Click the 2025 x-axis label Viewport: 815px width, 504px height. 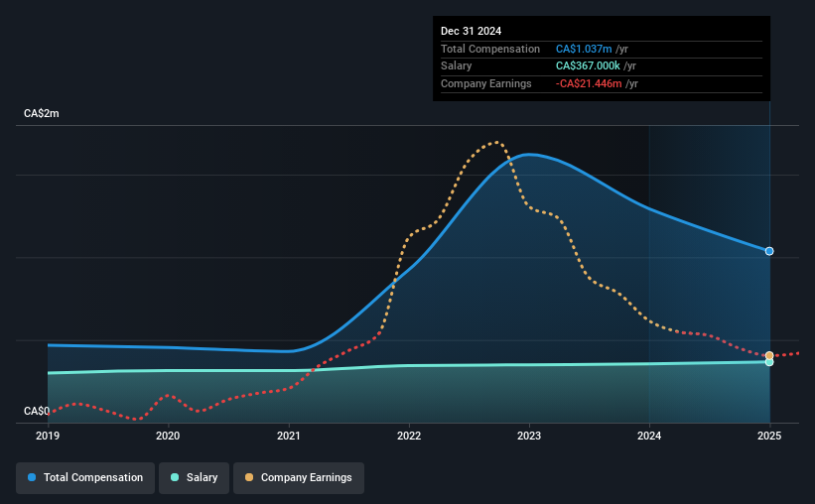[769, 436]
